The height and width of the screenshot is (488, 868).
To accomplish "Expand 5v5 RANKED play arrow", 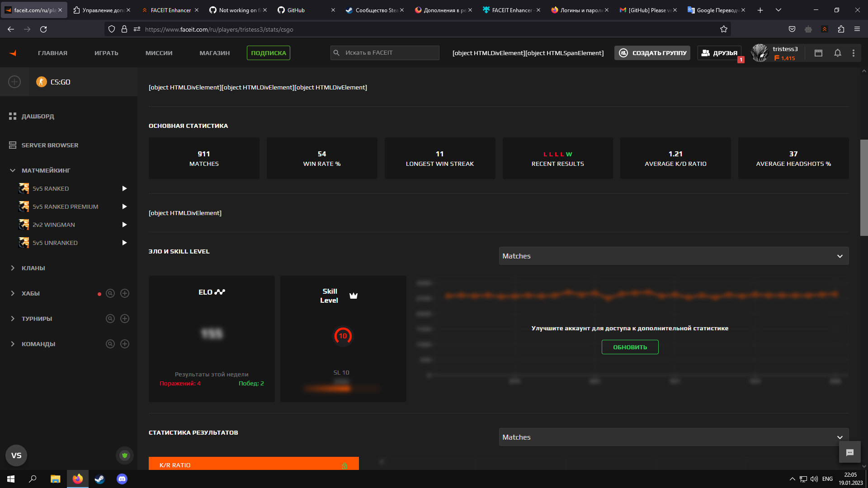I will click(x=124, y=188).
